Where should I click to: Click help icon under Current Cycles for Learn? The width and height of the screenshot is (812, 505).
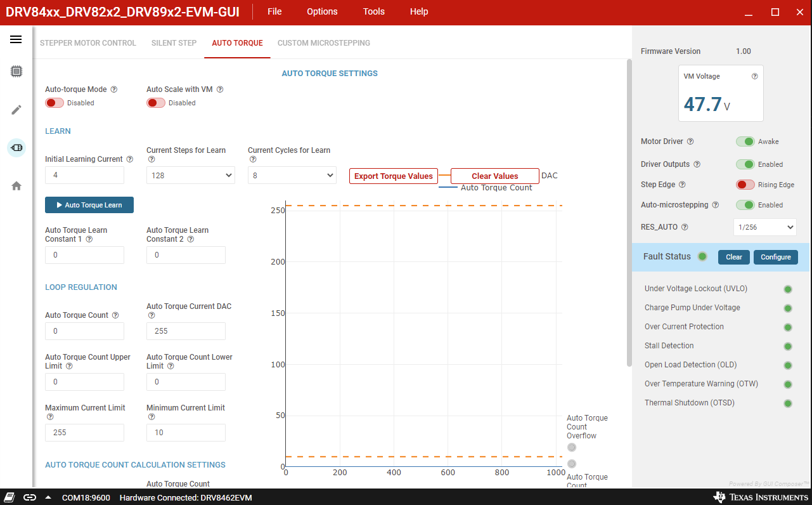tap(252, 159)
